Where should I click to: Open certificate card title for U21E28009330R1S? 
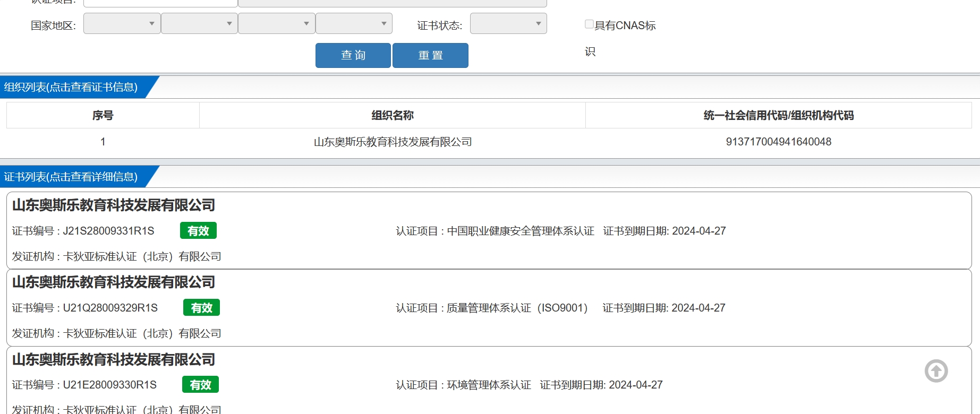coord(114,359)
